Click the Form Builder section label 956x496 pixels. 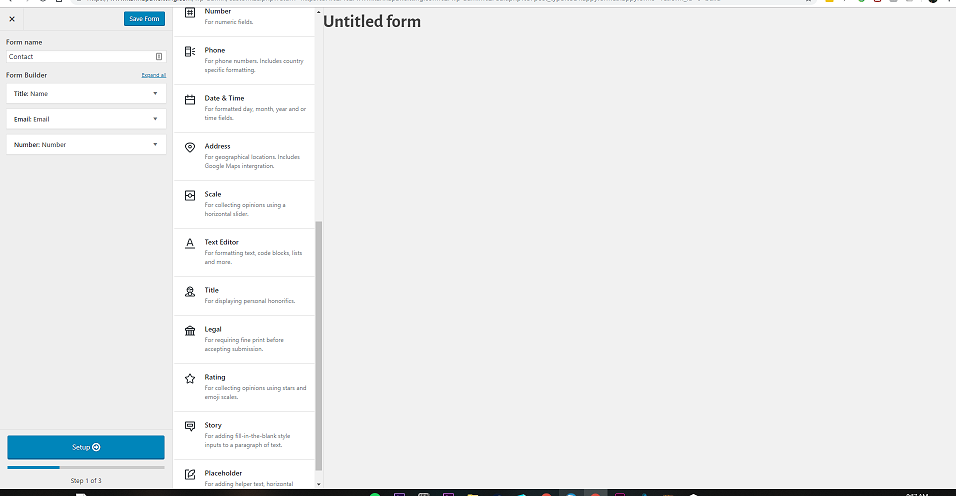coord(26,75)
